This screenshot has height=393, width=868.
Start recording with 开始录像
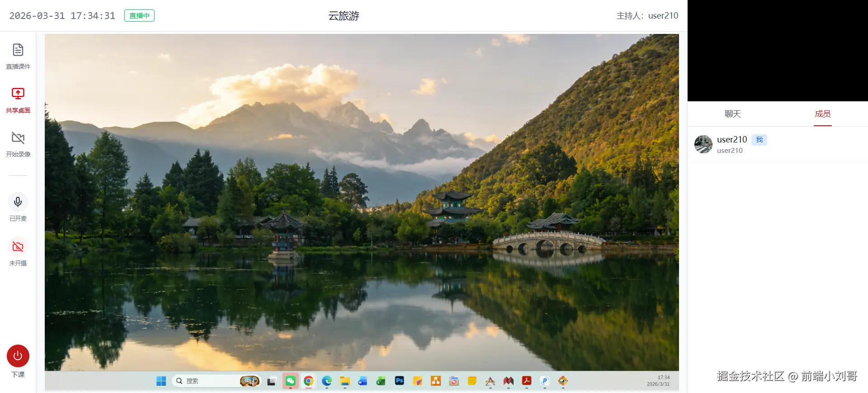(18, 144)
